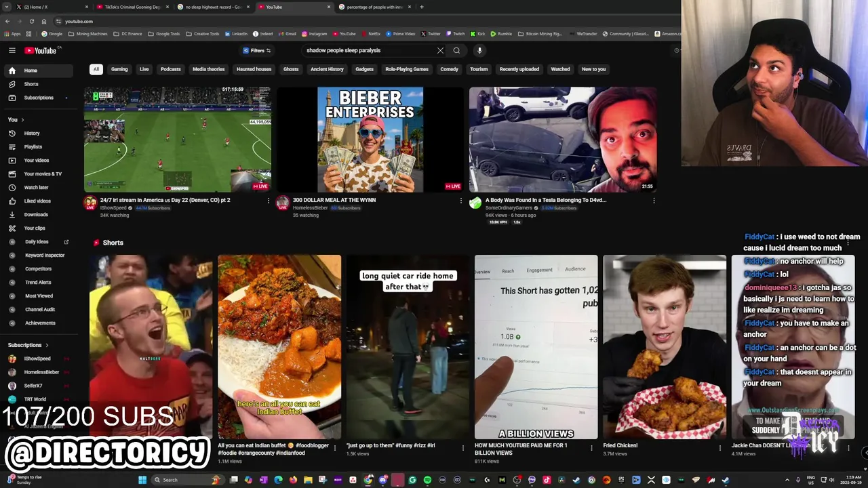Open the Twitch bookmark
The image size is (868, 488).
(455, 34)
